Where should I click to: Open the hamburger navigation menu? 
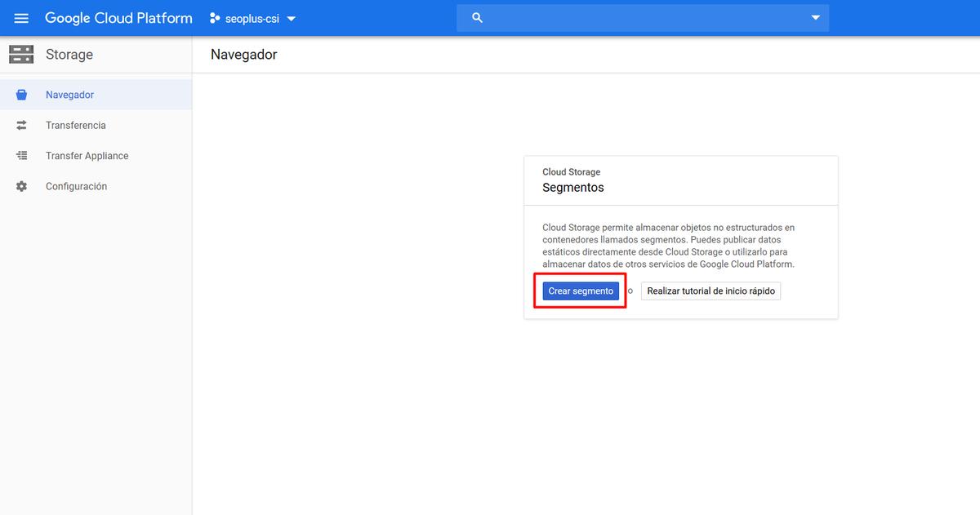click(x=21, y=18)
